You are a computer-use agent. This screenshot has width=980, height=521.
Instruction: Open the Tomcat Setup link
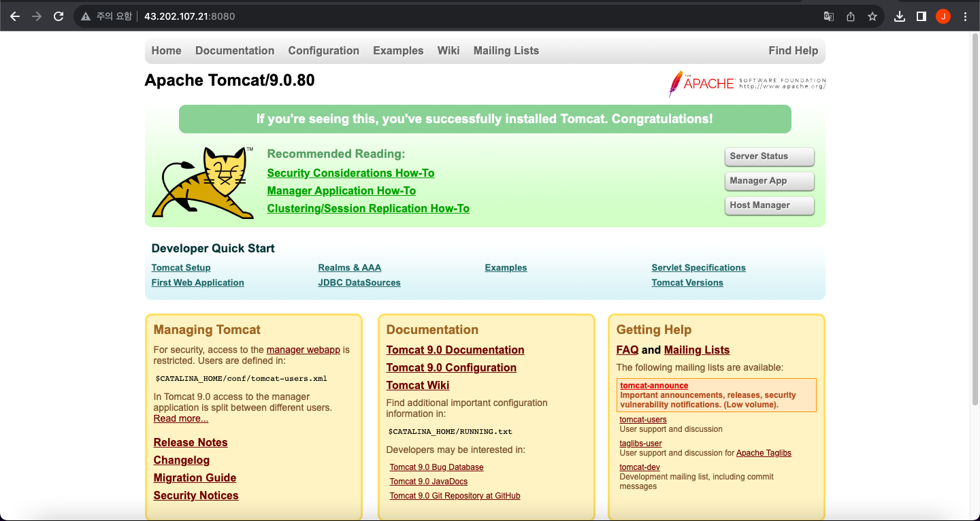point(181,267)
